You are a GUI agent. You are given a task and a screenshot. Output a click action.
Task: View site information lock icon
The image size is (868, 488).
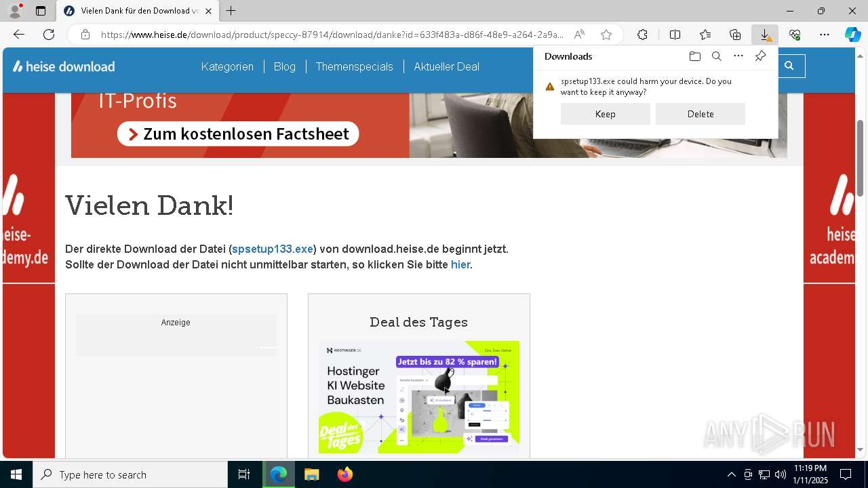(85, 35)
